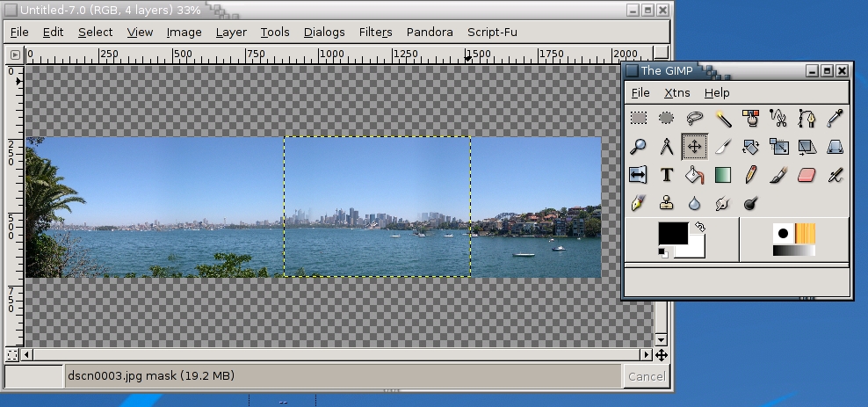Viewport: 868px width, 407px height.
Task: Open the image menu triangle at ruler origin
Action: pyautogui.click(x=14, y=55)
